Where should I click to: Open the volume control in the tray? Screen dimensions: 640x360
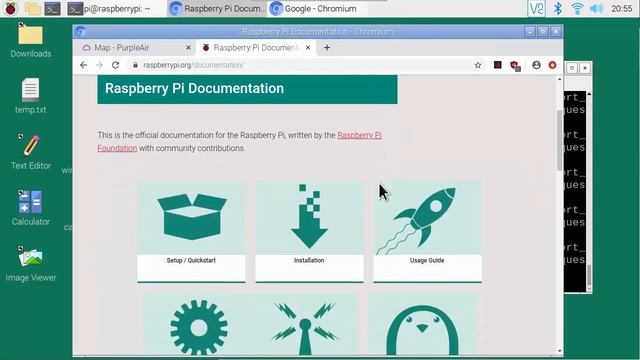(x=596, y=9)
